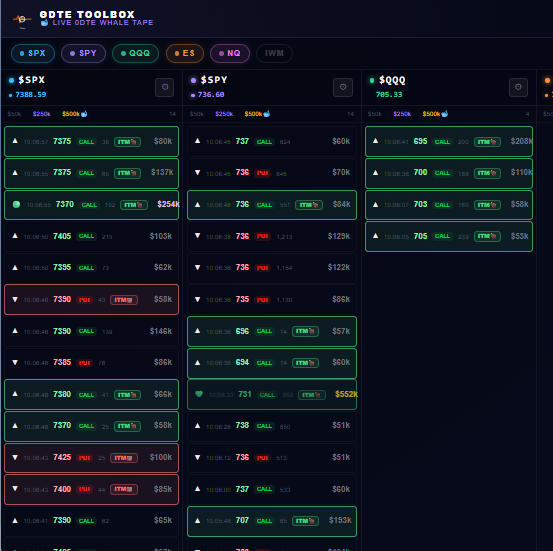
Task: Click the $552k amount on SPY 731 row
Action: (x=346, y=394)
